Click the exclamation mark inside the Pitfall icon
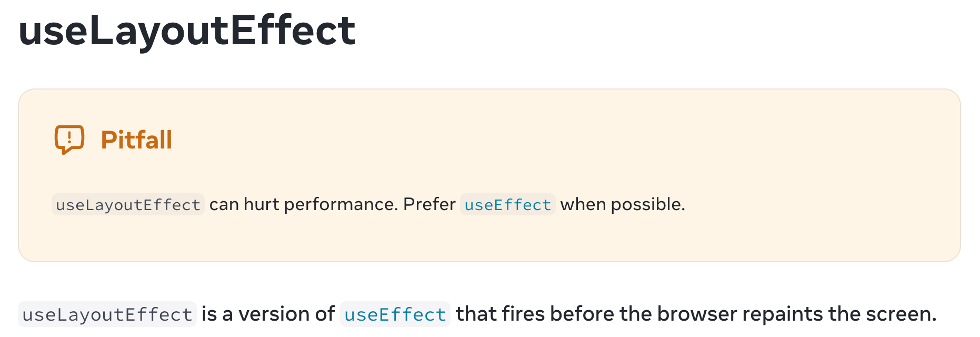Viewport: 980px width, 337px height. pos(69,138)
